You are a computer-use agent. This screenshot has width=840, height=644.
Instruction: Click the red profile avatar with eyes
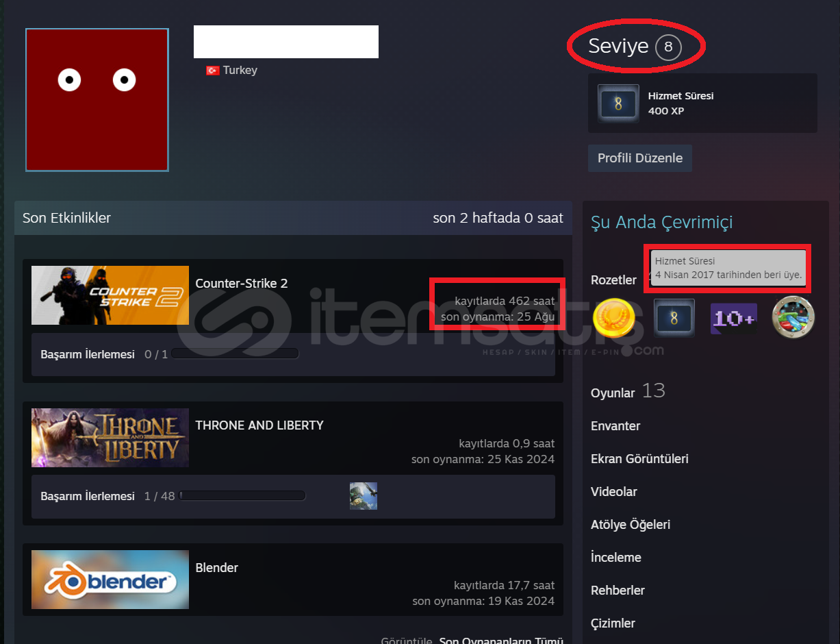coord(97,100)
